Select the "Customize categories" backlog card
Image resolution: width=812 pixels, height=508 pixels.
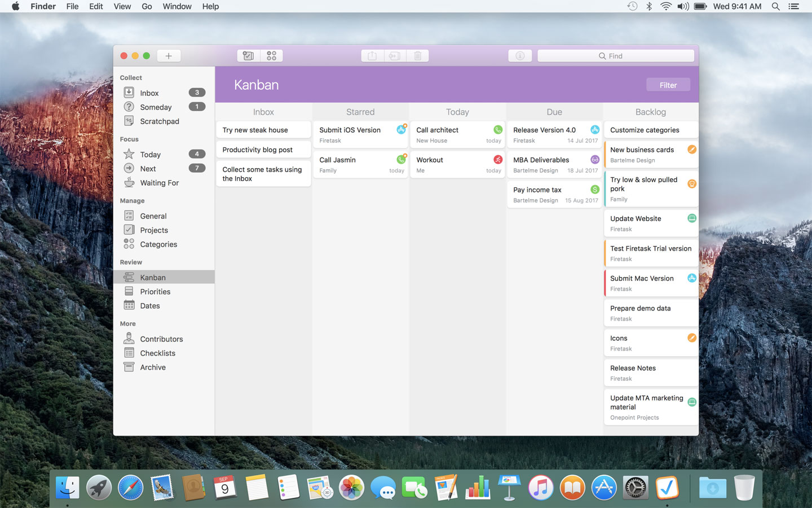pyautogui.click(x=651, y=130)
